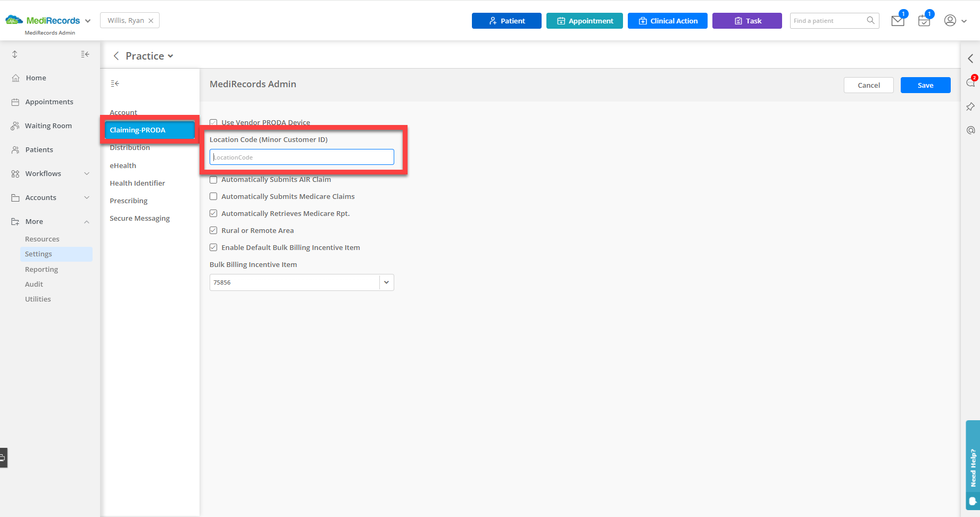
Task: Toggle Use Vendor PRODA Device checkbox
Action: tap(213, 122)
